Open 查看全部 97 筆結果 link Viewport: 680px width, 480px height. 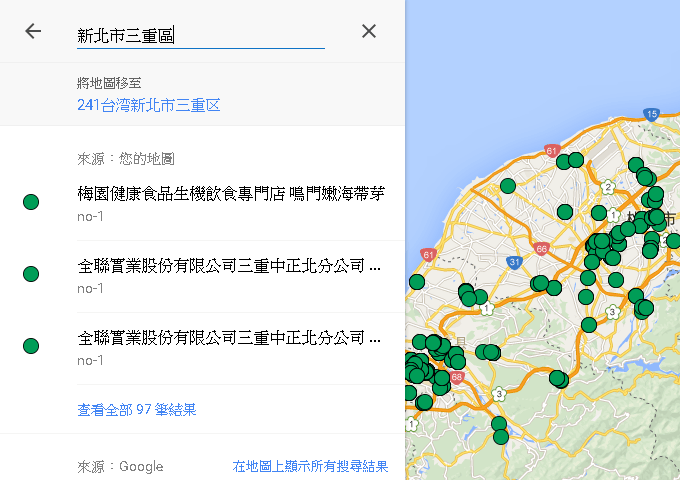pyautogui.click(x=137, y=410)
